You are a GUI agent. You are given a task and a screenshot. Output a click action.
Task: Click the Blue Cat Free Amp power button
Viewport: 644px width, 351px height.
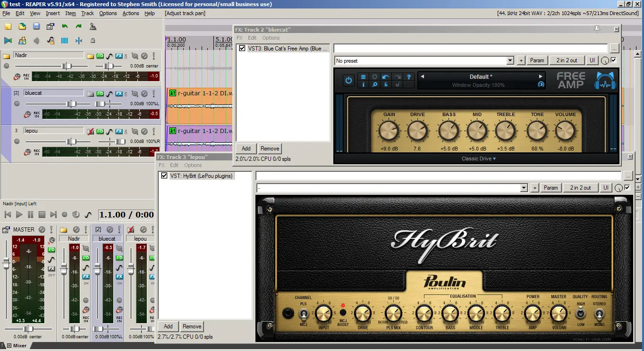coord(348,80)
